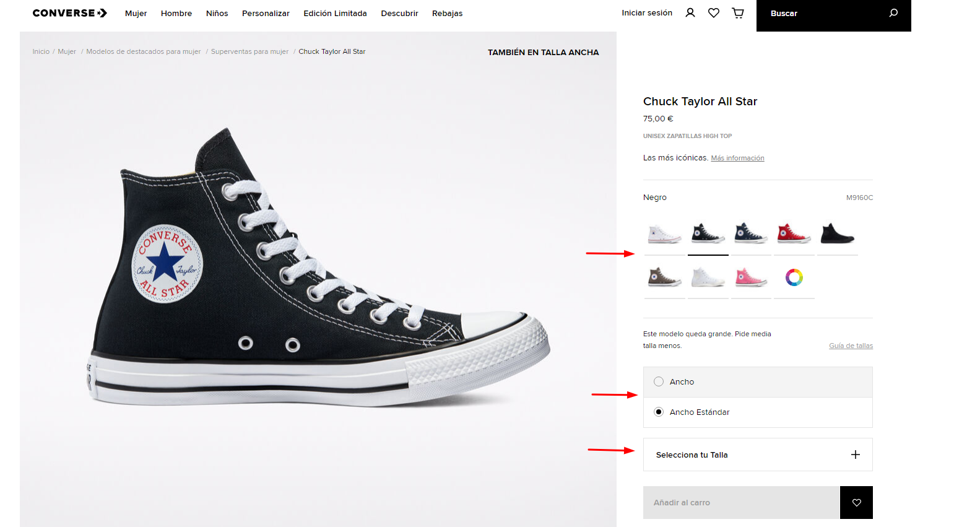
Task: Select the Ancho Estándar width option
Action: (758, 412)
